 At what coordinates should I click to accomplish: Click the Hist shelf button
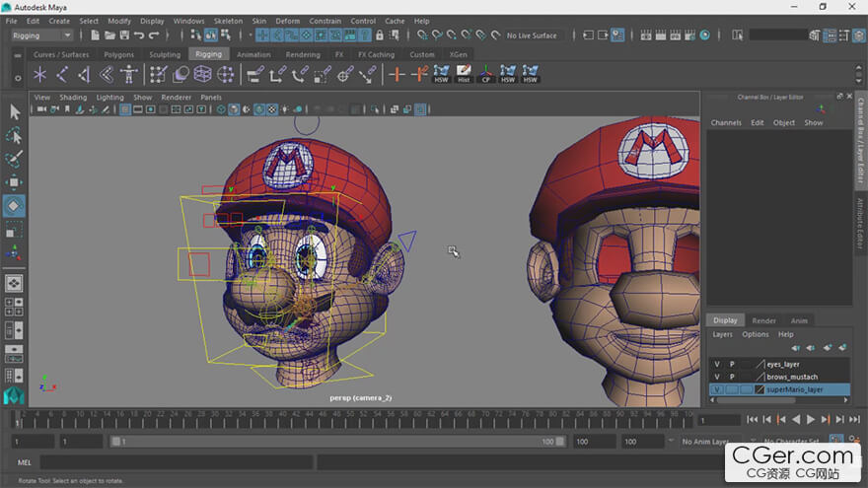pyautogui.click(x=464, y=74)
